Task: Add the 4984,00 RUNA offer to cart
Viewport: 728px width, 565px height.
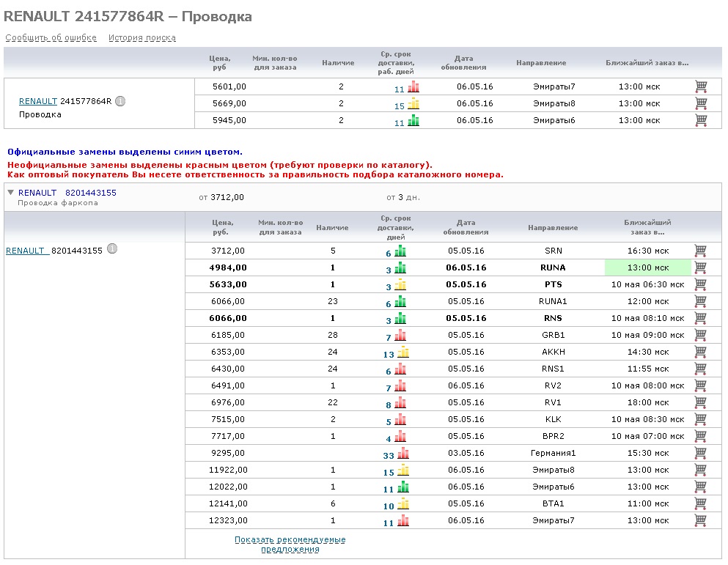Action: click(701, 267)
